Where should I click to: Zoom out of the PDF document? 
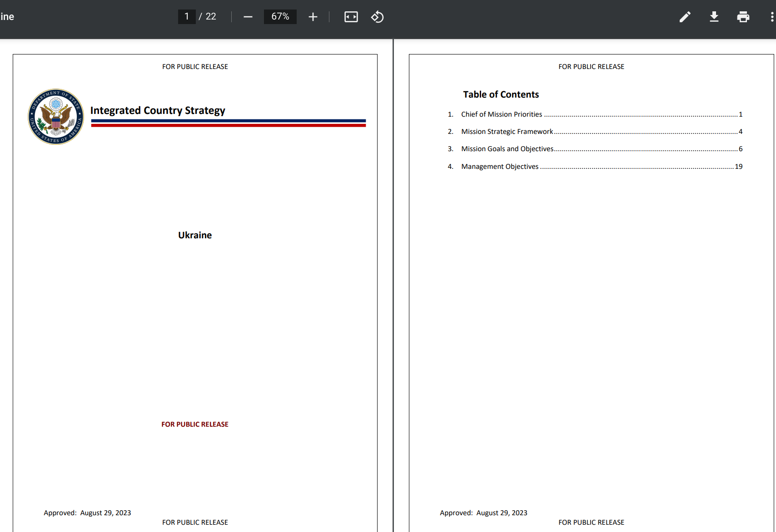[248, 17]
